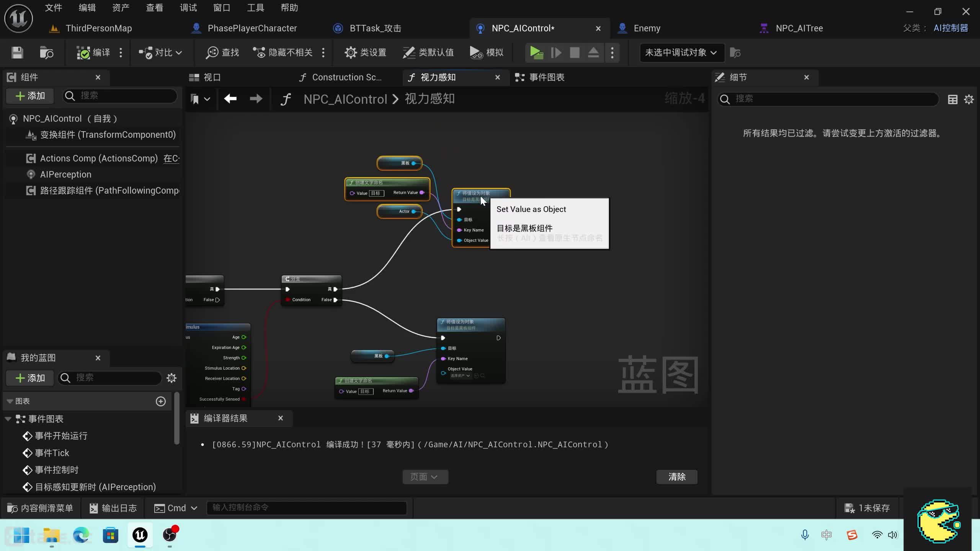Screen dimensions: 980x551
Task: Open the 工具 menu
Action: [255, 8]
